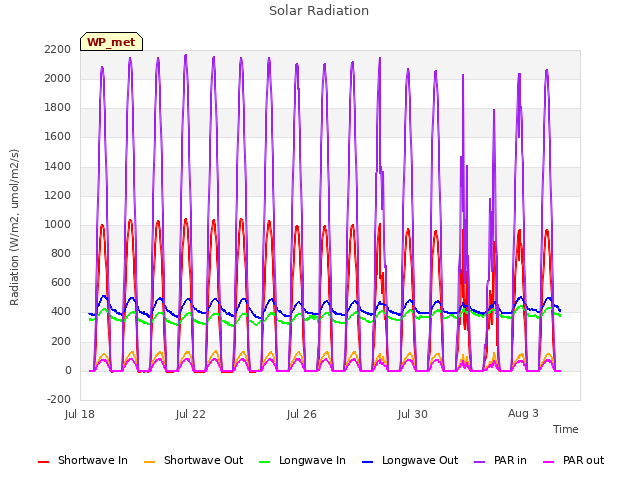
Task: Click the Solar Radiation chart title
Action: coord(319,11)
